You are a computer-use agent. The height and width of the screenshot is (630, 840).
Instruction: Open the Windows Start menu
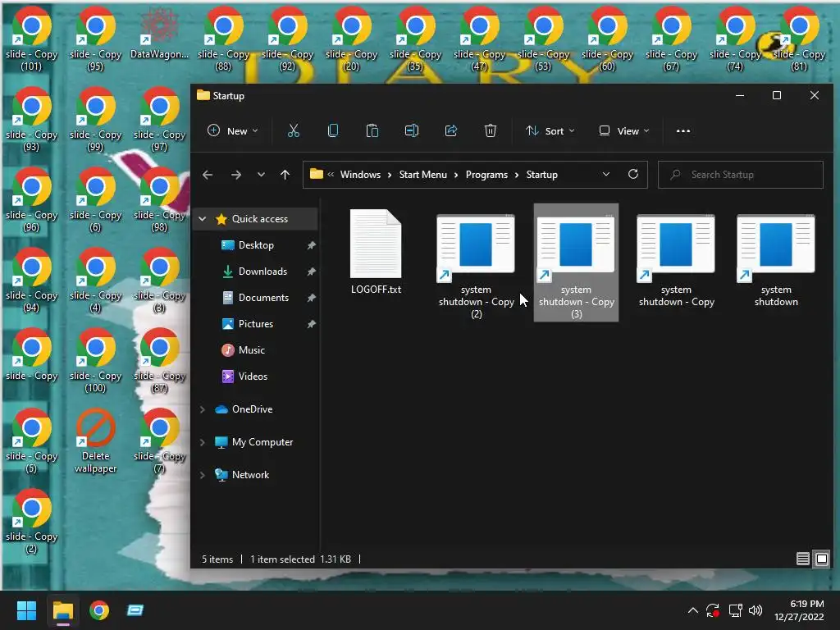point(26,610)
